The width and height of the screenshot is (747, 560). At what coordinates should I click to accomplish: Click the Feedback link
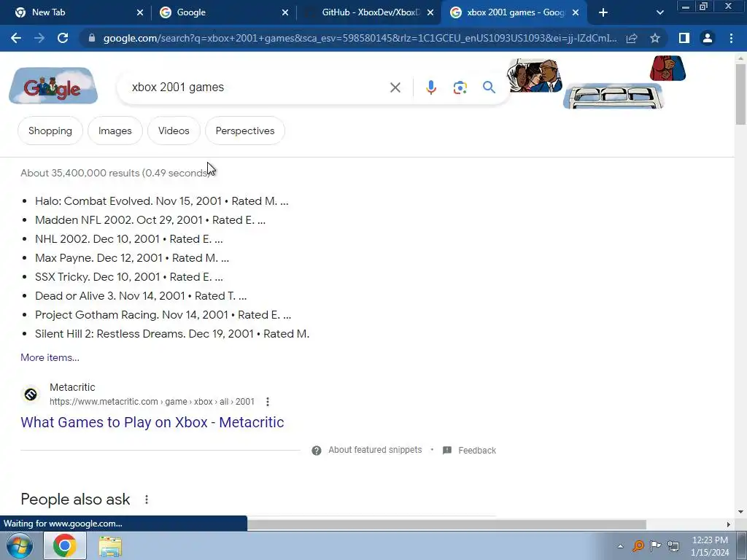coord(477,451)
